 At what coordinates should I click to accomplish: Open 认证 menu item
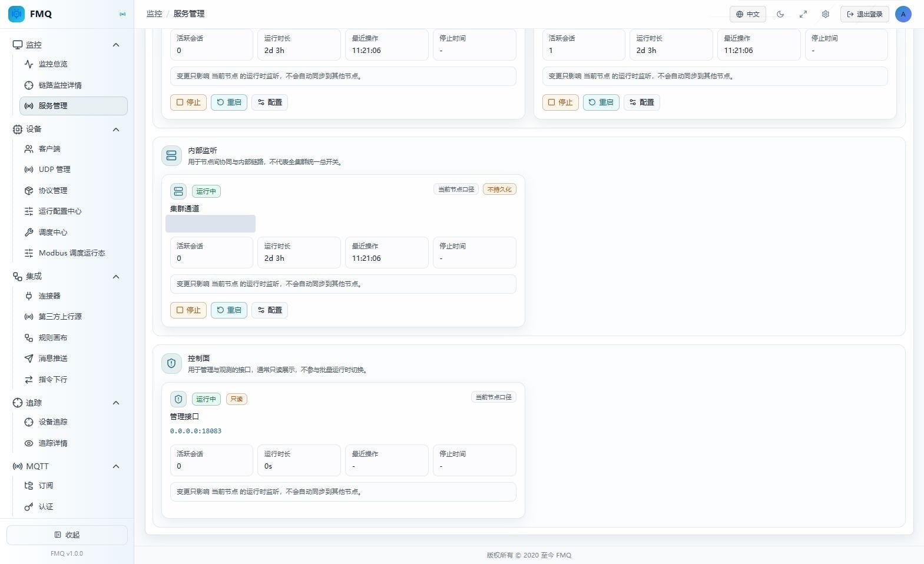point(74,506)
